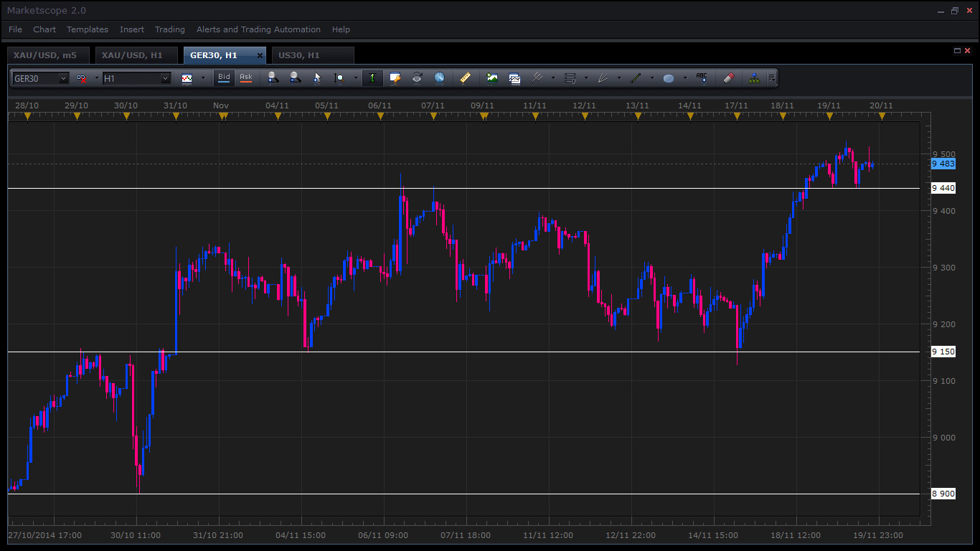Open the Templates menu

88,29
